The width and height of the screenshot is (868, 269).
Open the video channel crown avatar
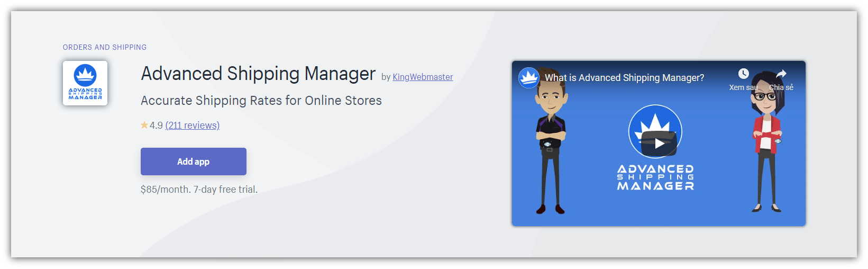pyautogui.click(x=528, y=78)
